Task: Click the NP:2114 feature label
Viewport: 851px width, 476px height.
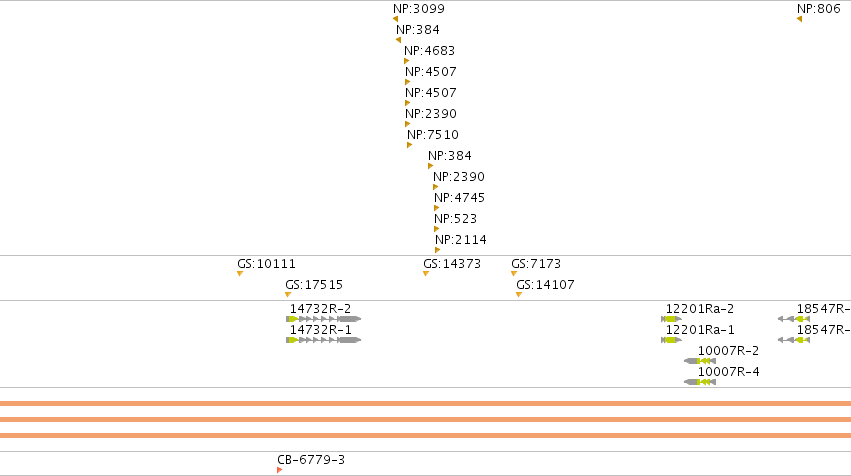Action: (461, 240)
